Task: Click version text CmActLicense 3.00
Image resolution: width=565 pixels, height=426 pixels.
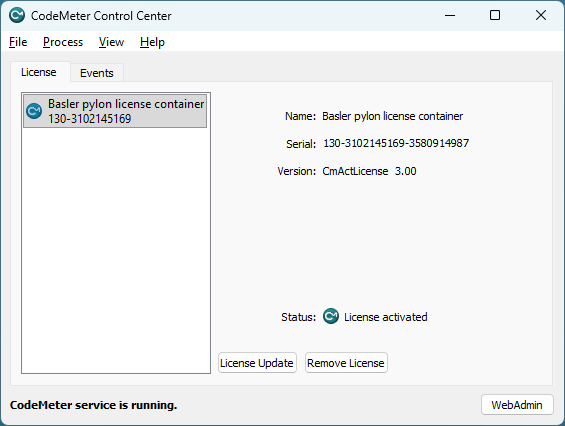Action: [369, 171]
